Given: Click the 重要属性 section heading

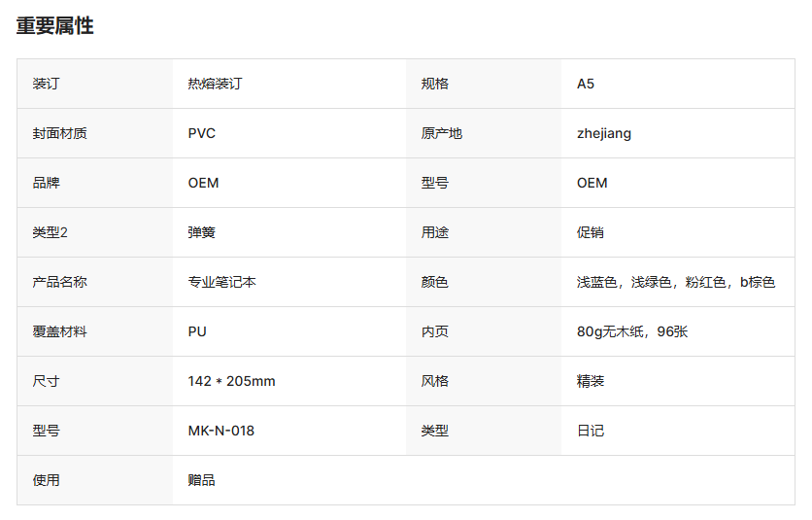Looking at the screenshot, I should [55, 26].
